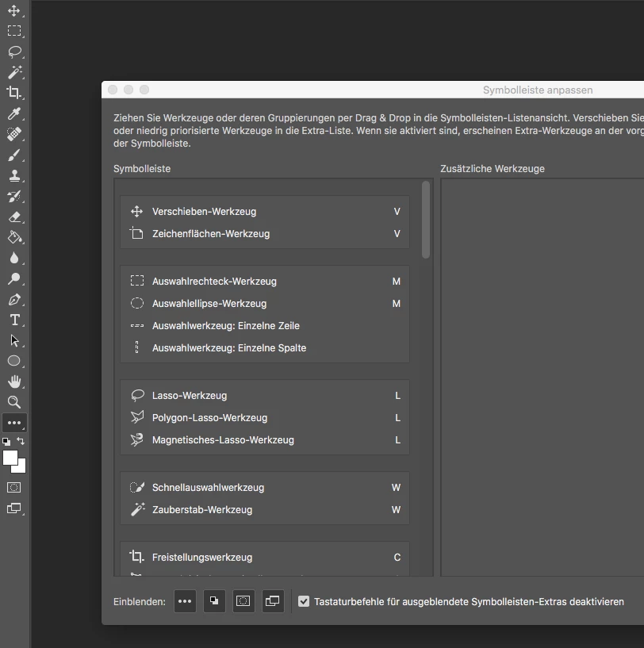Viewport: 644px width, 648px height.
Task: Select the Move tool in left toolbar
Action: pyautogui.click(x=14, y=11)
